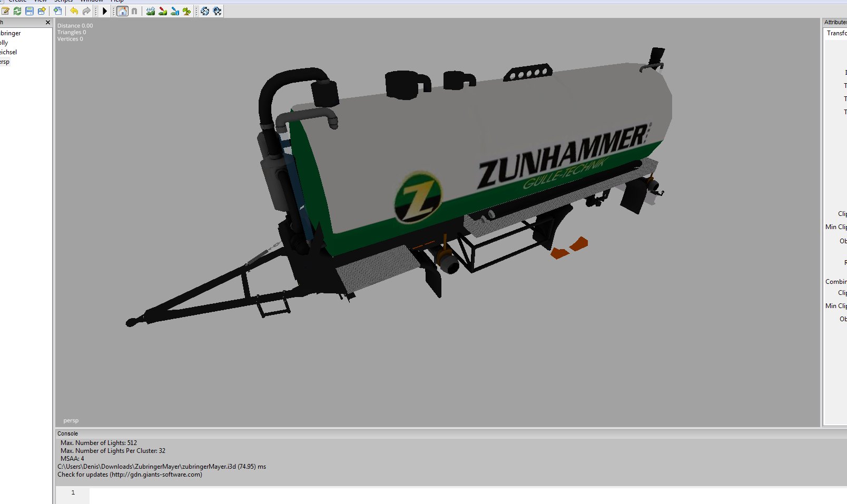Click the 'Triangles 0' viewport stat

(x=72, y=32)
